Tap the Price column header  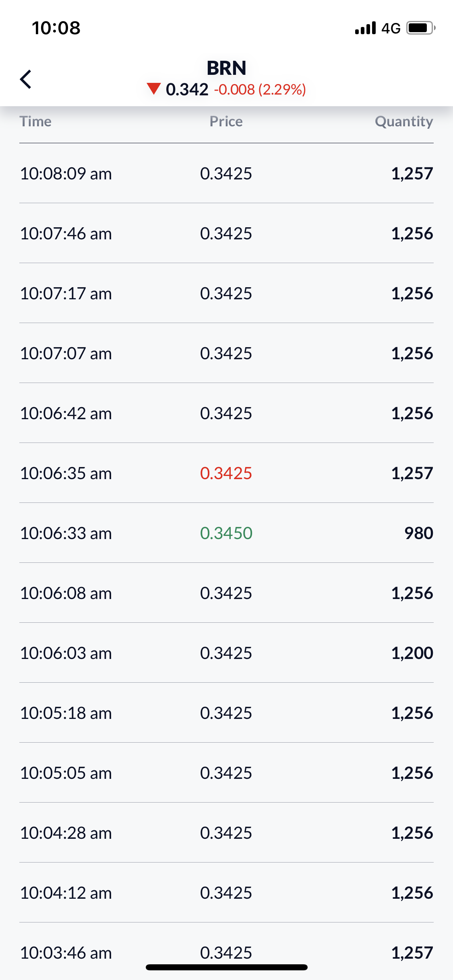pos(226,121)
